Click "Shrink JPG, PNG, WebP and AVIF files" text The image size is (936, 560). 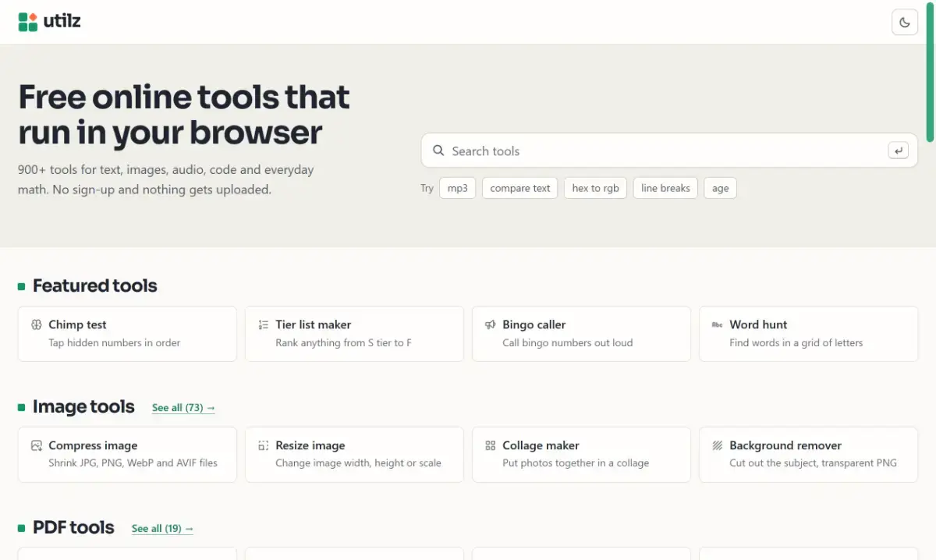coord(133,463)
